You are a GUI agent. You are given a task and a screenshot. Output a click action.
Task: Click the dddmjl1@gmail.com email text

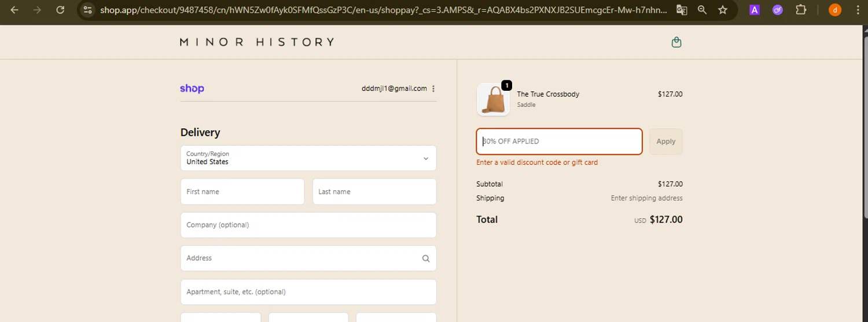pyautogui.click(x=394, y=88)
